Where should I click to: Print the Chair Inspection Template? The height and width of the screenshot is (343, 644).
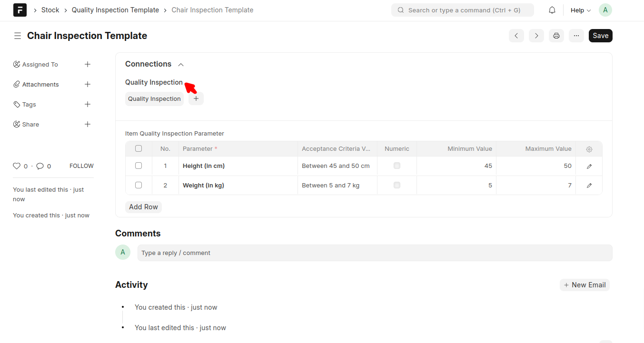click(x=556, y=35)
